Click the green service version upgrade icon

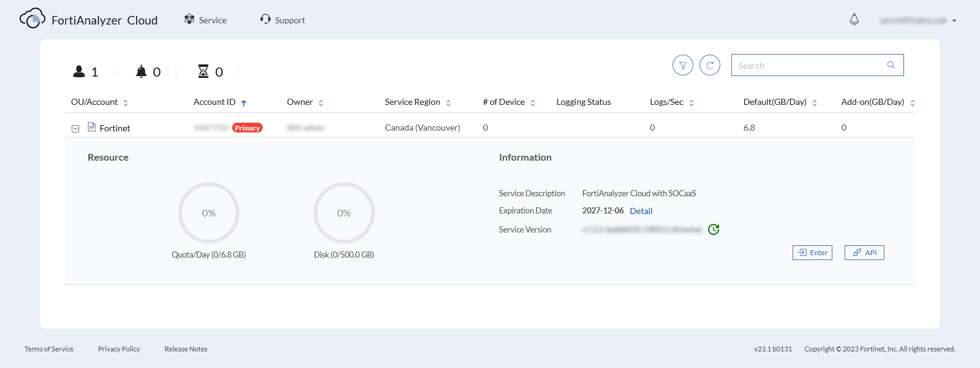point(714,229)
